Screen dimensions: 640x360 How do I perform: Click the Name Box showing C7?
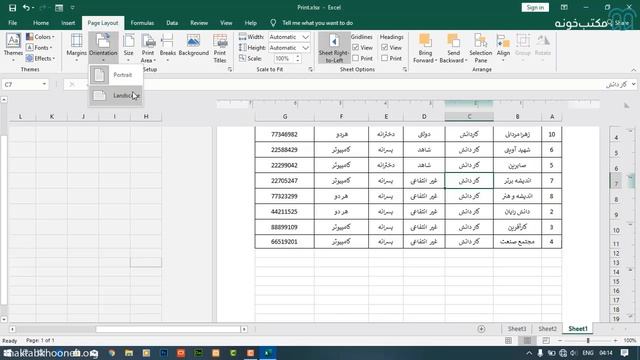pos(21,84)
